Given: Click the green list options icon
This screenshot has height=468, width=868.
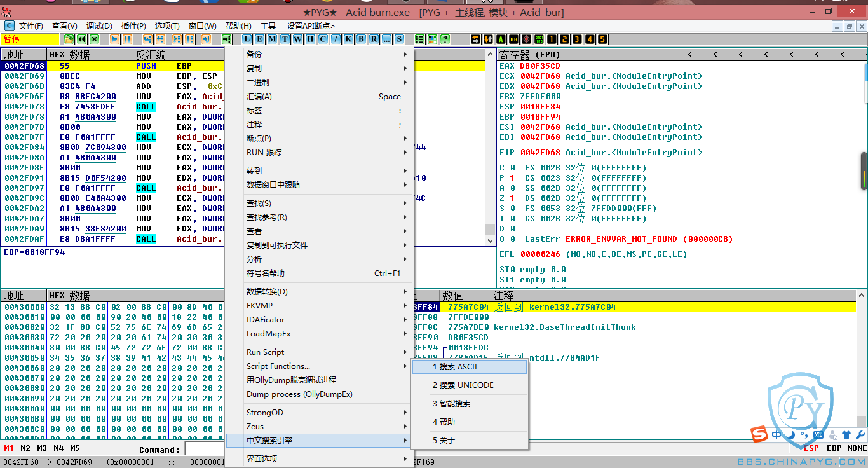Looking at the screenshot, I should 420,39.
